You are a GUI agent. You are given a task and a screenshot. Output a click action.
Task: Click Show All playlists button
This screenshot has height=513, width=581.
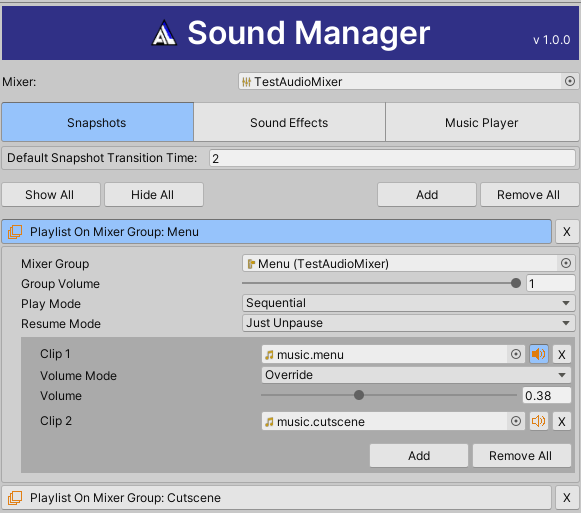point(51,195)
